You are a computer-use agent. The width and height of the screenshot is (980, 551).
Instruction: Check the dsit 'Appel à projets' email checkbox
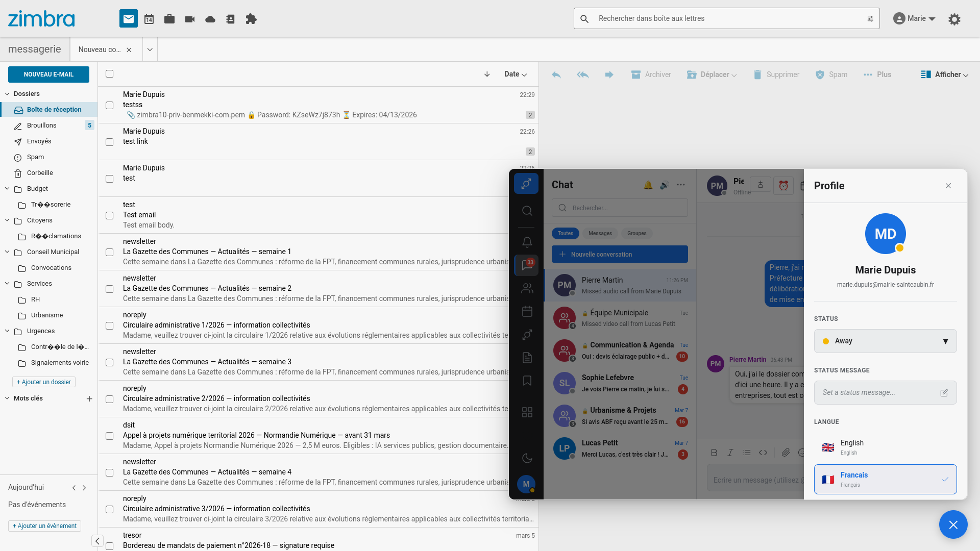pyautogui.click(x=110, y=436)
